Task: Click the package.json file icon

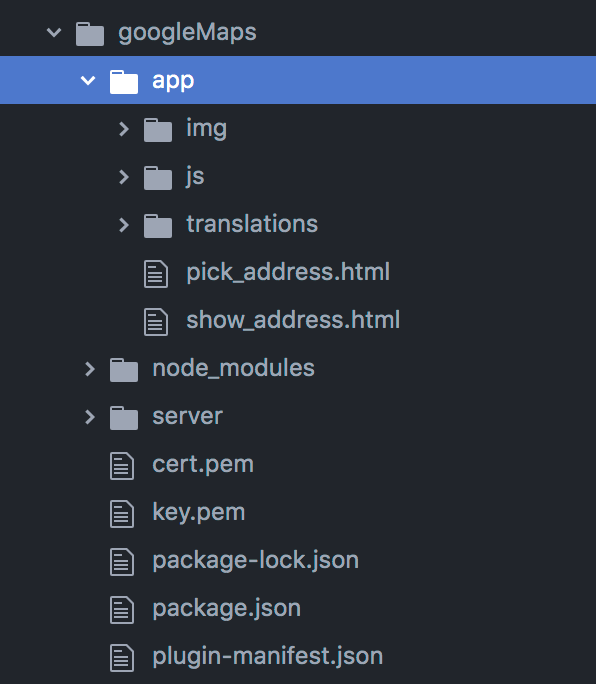Action: tap(122, 610)
